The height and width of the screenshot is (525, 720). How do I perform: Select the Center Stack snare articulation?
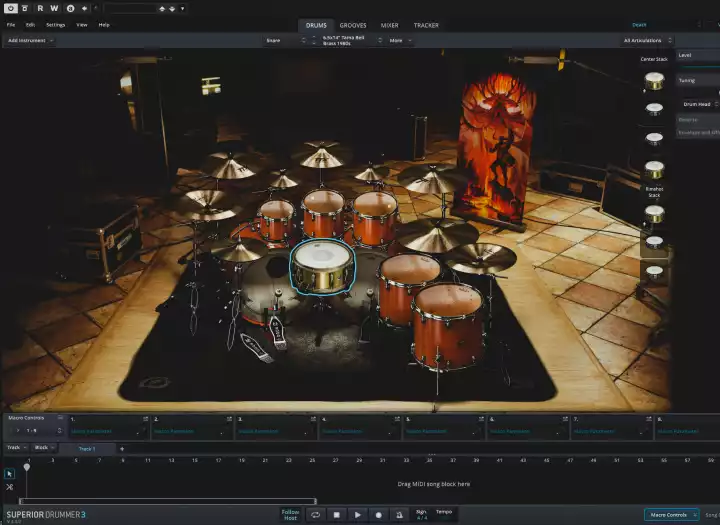654,82
